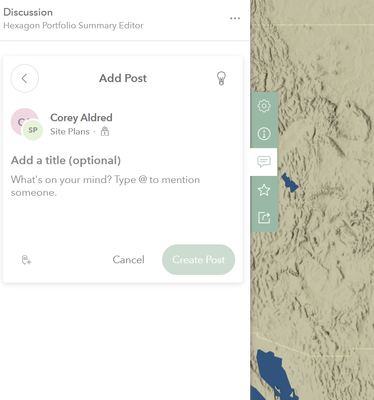This screenshot has width=374, height=400.
Task: Focus the Add a title field
Action: pyautogui.click(x=66, y=160)
